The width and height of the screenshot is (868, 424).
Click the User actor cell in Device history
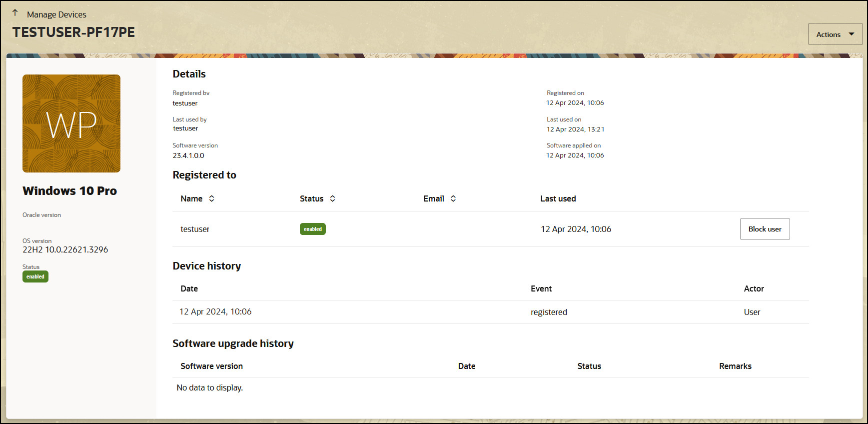tap(752, 312)
